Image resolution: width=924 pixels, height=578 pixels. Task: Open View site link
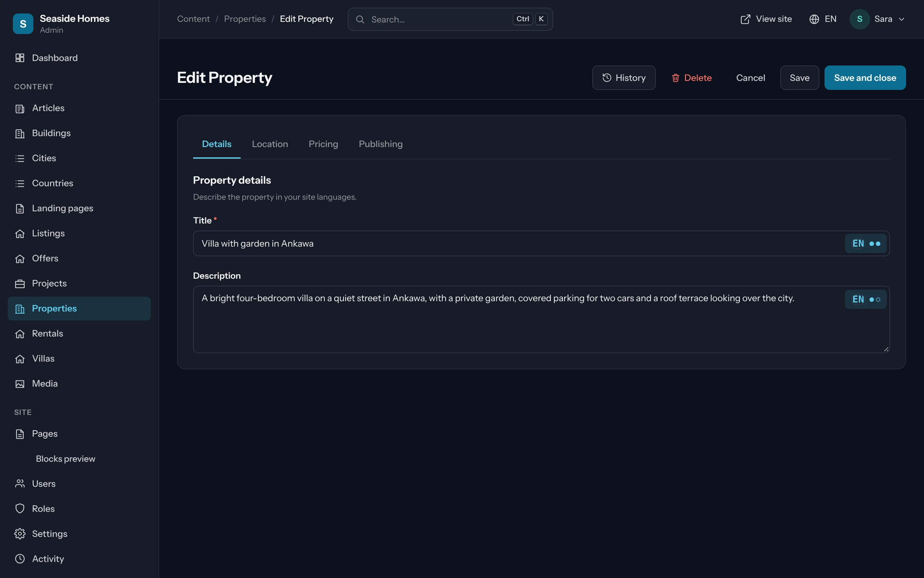766,19
